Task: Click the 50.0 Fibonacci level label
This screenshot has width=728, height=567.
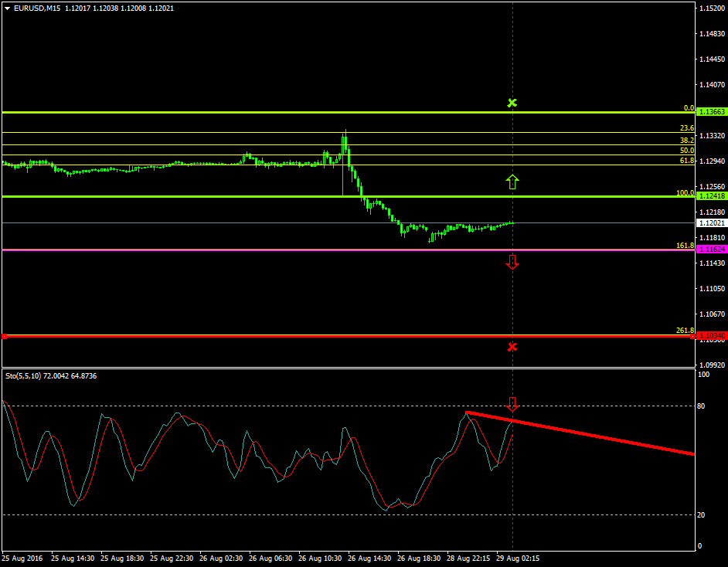Action: [686, 151]
